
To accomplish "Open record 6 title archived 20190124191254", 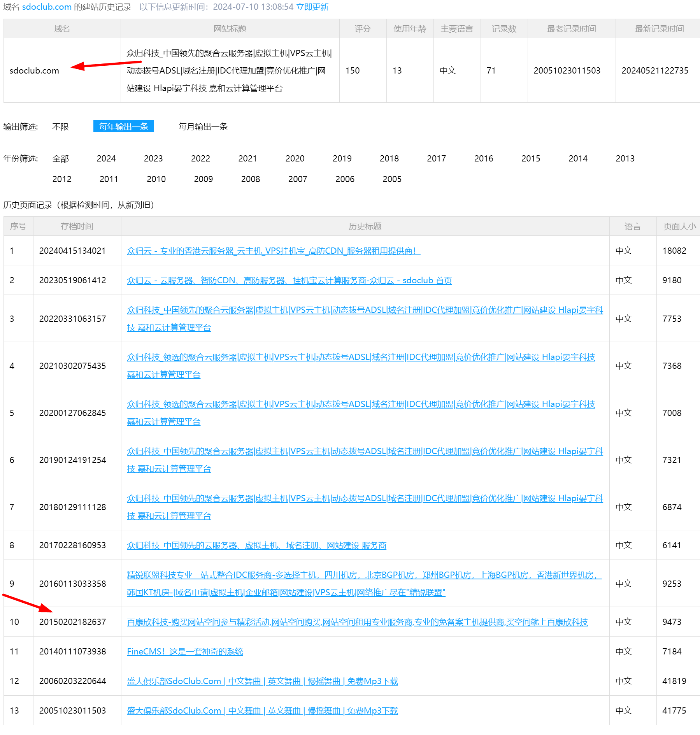I will tap(365, 460).
